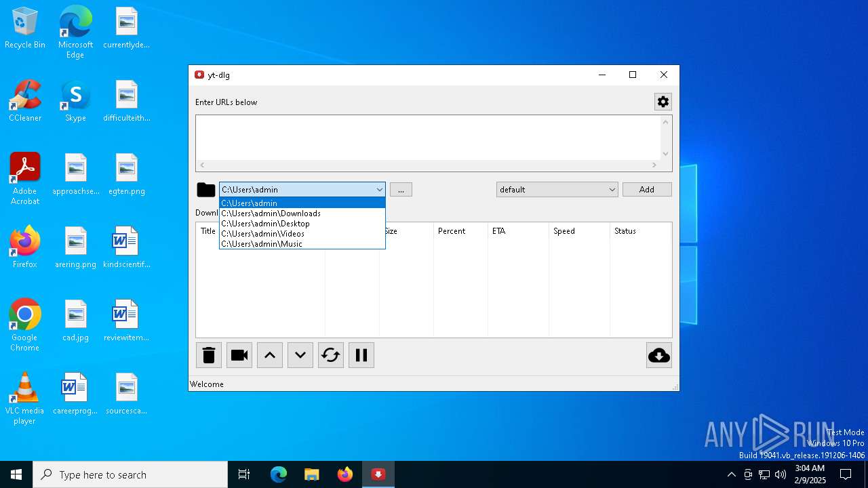Click the Add button
Image resolution: width=868 pixels, height=488 pixels.
[647, 190]
